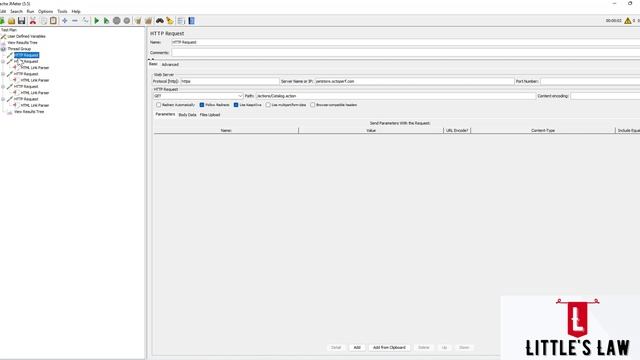Select the Thread Group node

19,49
